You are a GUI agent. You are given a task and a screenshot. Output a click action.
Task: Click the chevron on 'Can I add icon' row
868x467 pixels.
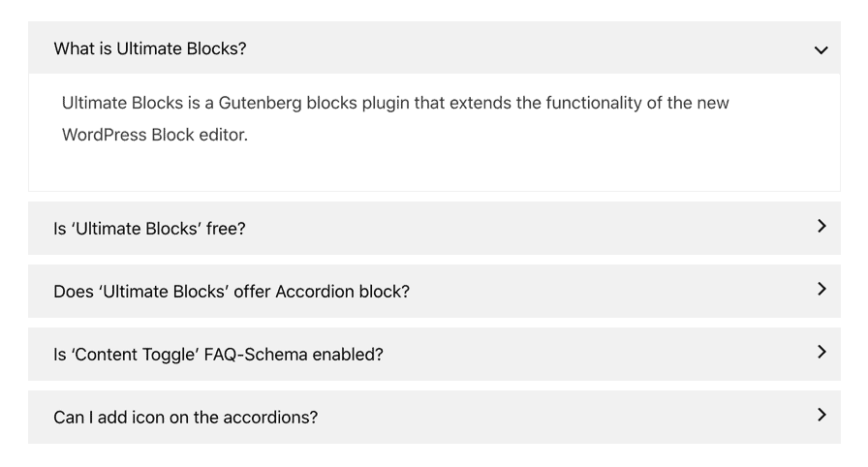[x=822, y=415]
